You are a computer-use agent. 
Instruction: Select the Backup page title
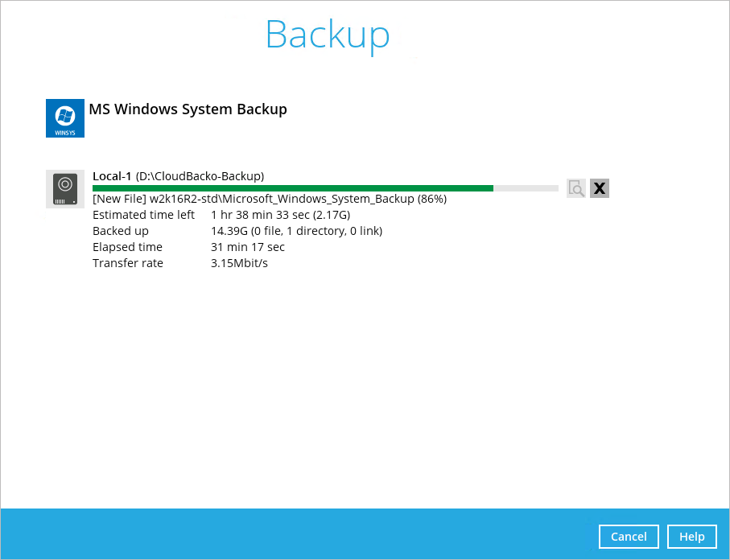click(327, 35)
